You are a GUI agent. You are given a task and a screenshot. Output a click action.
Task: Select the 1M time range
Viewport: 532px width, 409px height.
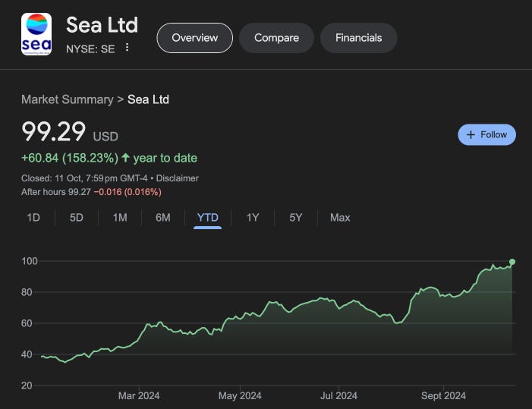click(x=120, y=218)
